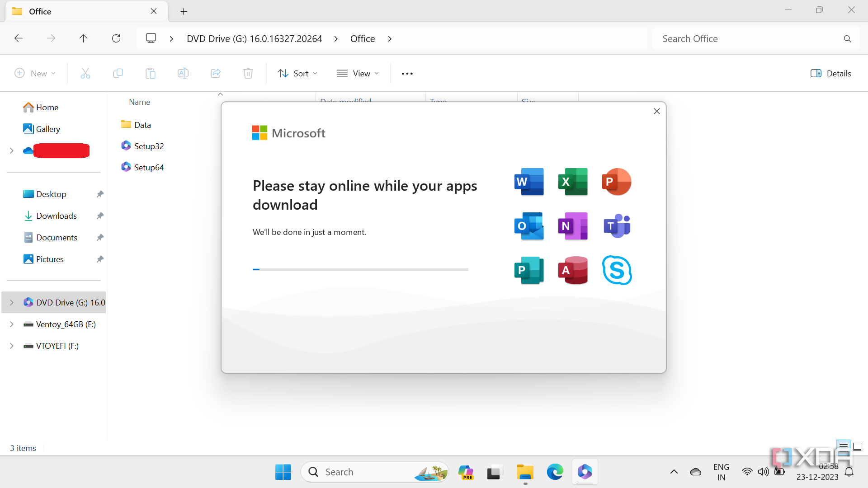The width and height of the screenshot is (868, 488).
Task: Open the View dropdown menu
Action: [358, 73]
